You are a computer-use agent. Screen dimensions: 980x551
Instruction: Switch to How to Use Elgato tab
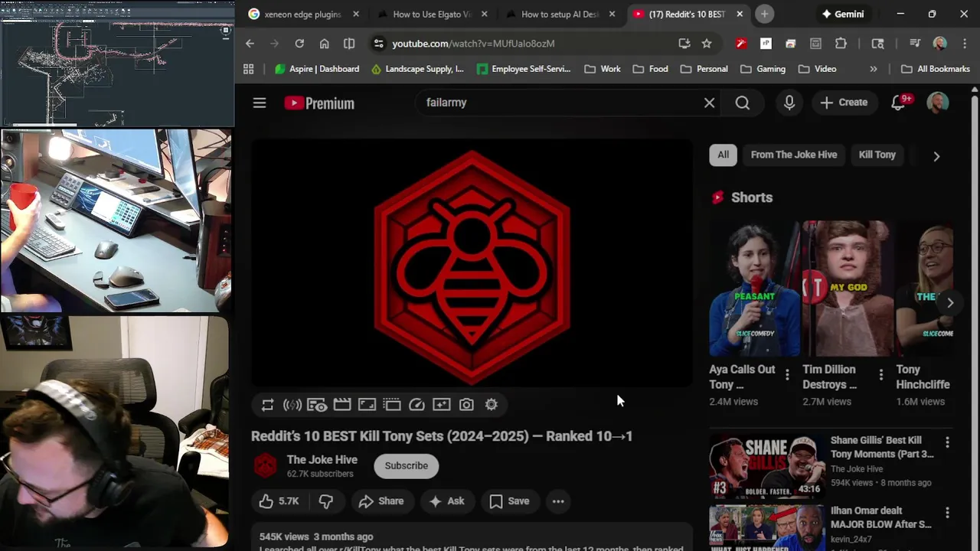coord(431,14)
